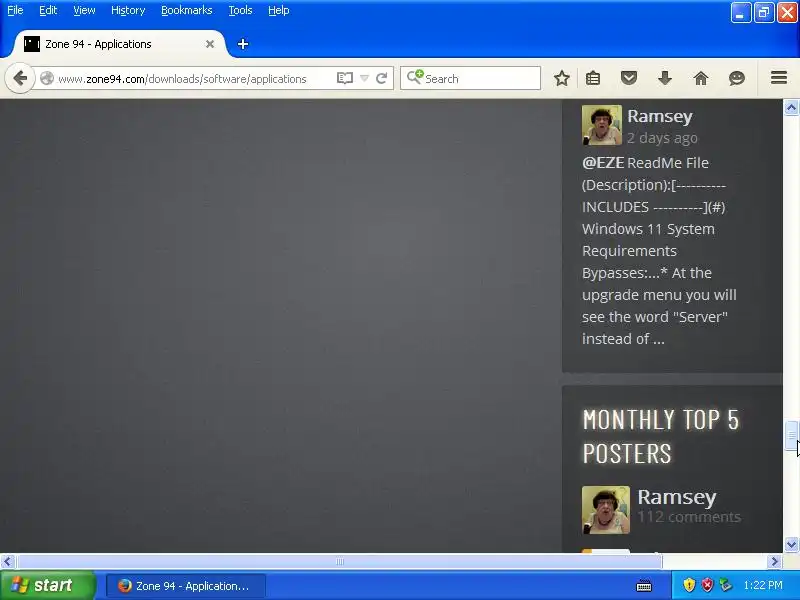Image resolution: width=800 pixels, height=600 pixels.
Task: Open a new tab with the plus button
Action: click(243, 44)
